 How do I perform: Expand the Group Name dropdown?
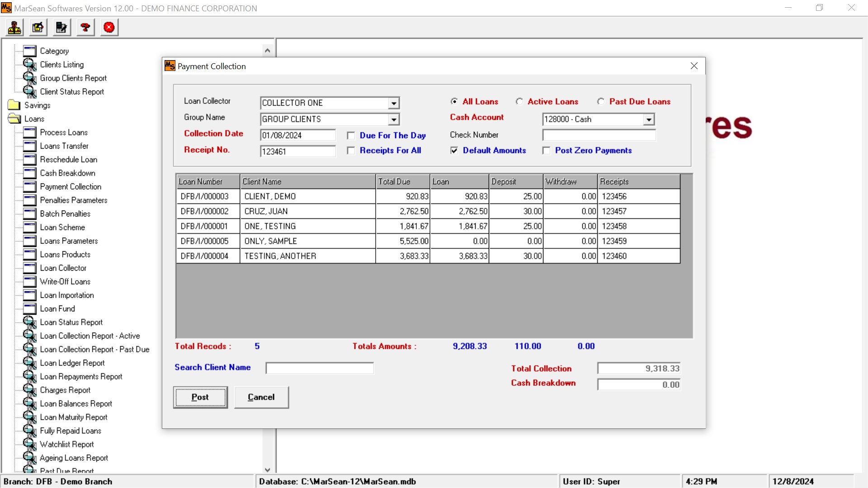click(x=394, y=119)
